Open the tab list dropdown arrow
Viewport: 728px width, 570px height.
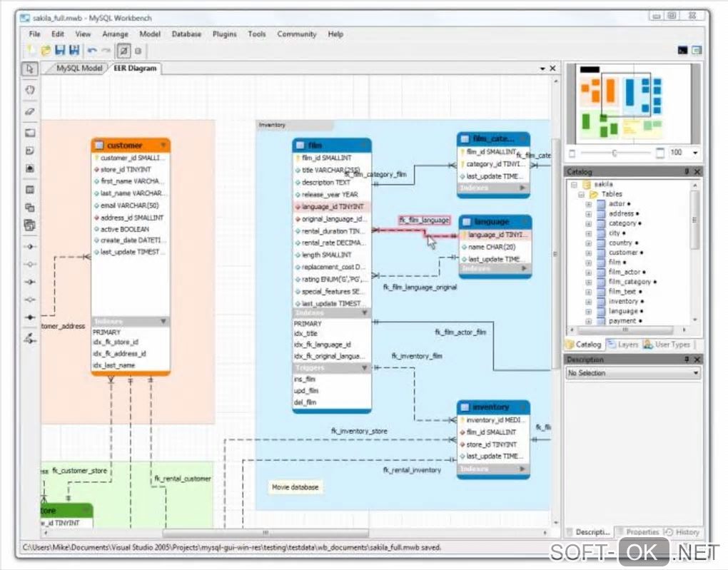542,68
